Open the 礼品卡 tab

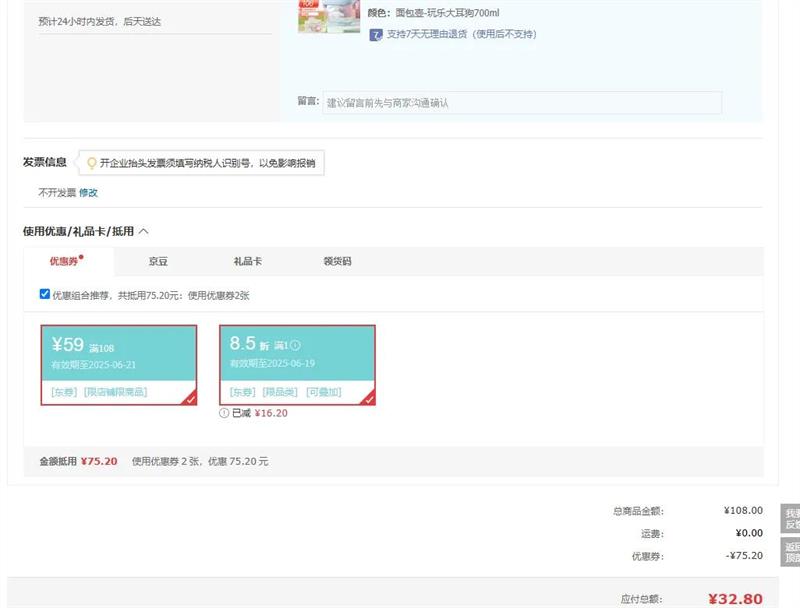click(247, 262)
